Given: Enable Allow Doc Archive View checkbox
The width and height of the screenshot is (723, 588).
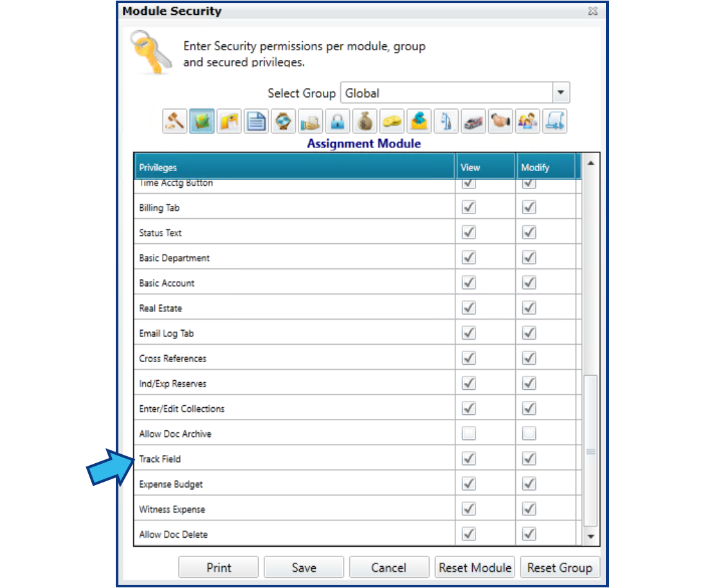Looking at the screenshot, I should (469, 434).
